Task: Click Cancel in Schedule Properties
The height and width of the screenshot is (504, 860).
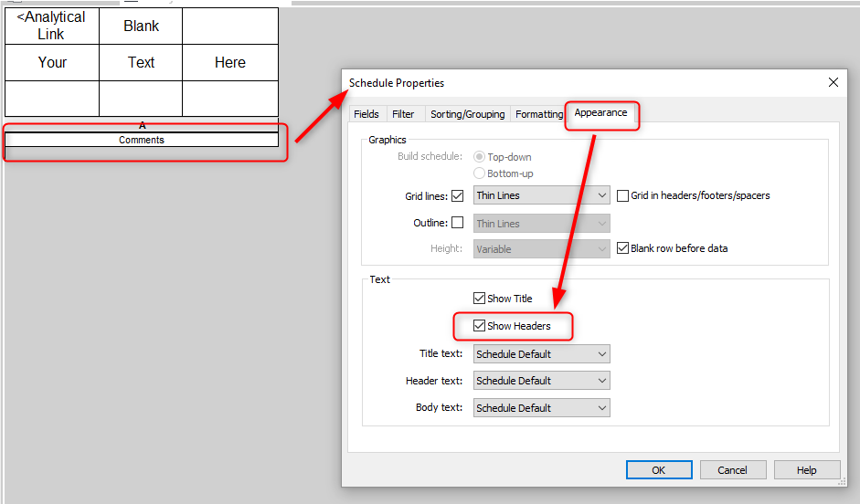Action: pos(732,470)
